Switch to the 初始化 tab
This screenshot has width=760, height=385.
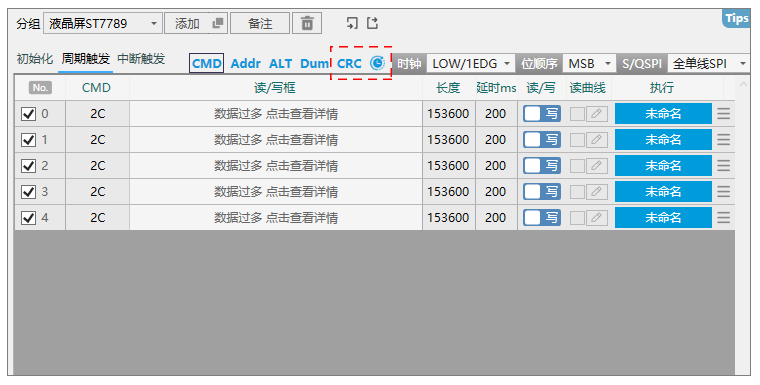click(x=34, y=59)
